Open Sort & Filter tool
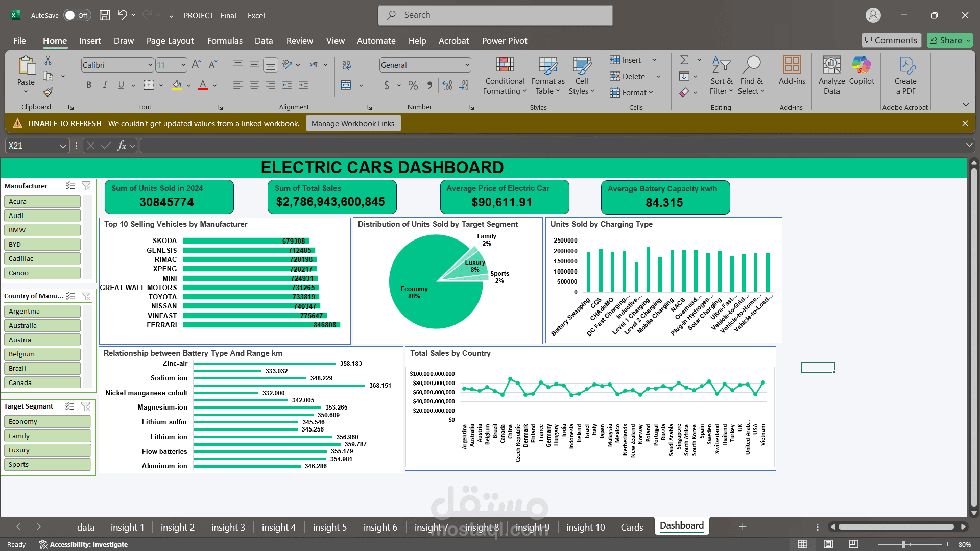Screen dimensions: 980x551 point(721,76)
